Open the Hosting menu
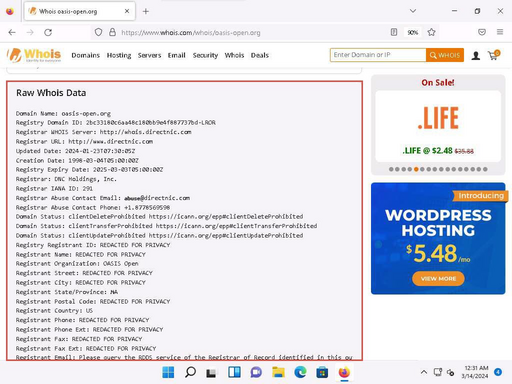Image resolution: width=512 pixels, height=384 pixels. (119, 55)
